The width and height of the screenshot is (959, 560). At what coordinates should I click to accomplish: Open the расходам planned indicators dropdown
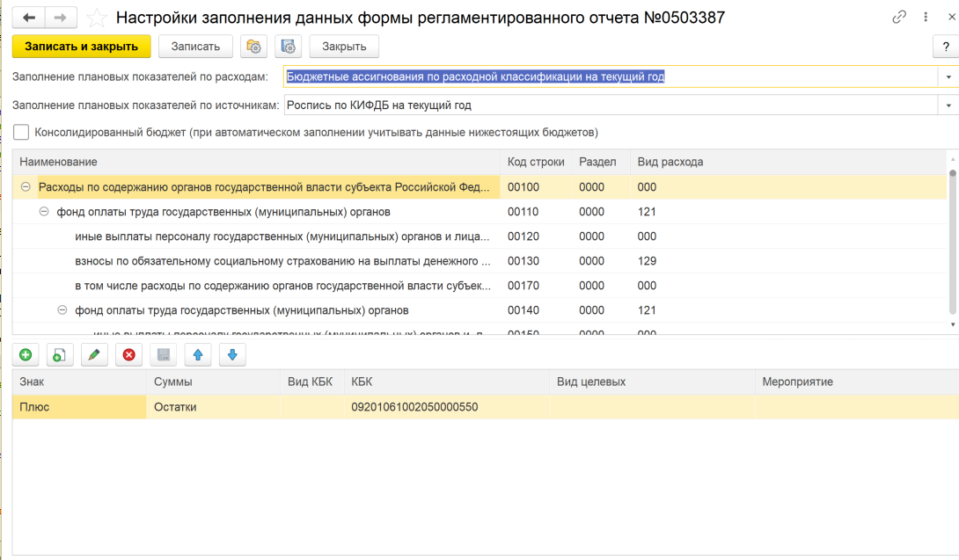(948, 76)
